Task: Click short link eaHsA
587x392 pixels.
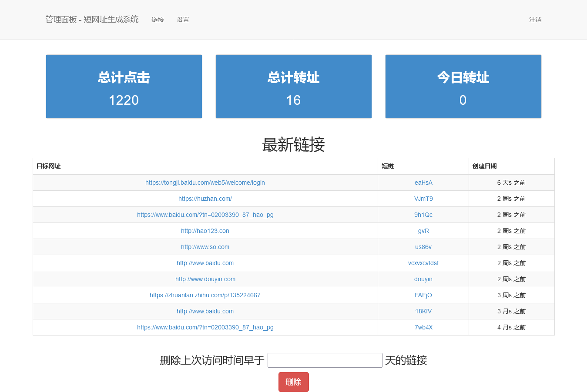Action: [423, 183]
